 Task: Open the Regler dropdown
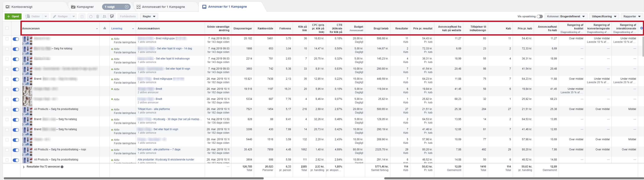(x=149, y=16)
